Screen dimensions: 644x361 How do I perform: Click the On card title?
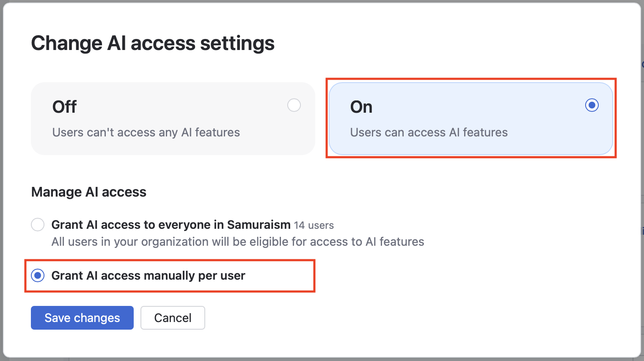click(x=361, y=107)
